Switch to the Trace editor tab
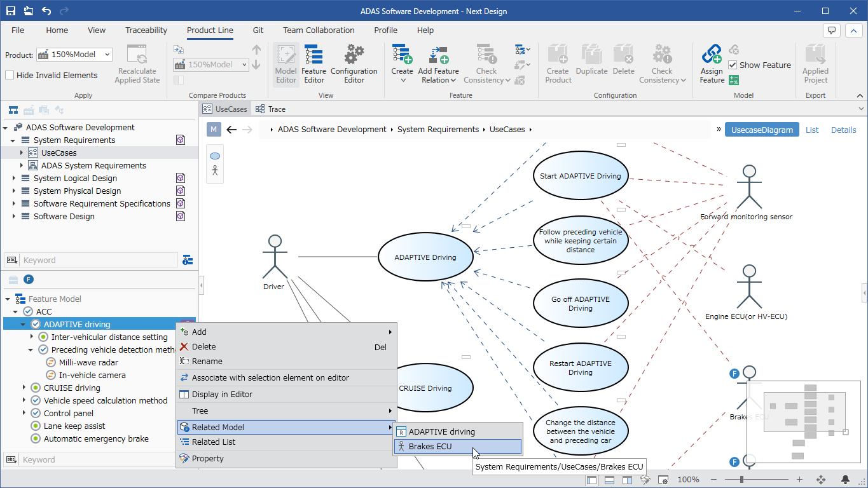This screenshot has height=488, width=868. point(270,109)
